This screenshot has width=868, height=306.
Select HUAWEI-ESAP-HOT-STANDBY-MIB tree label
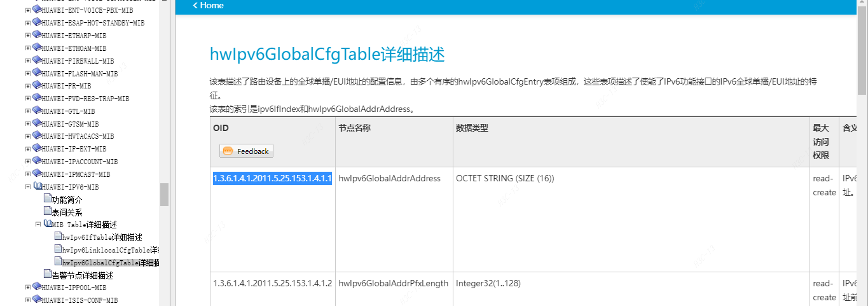click(x=93, y=23)
